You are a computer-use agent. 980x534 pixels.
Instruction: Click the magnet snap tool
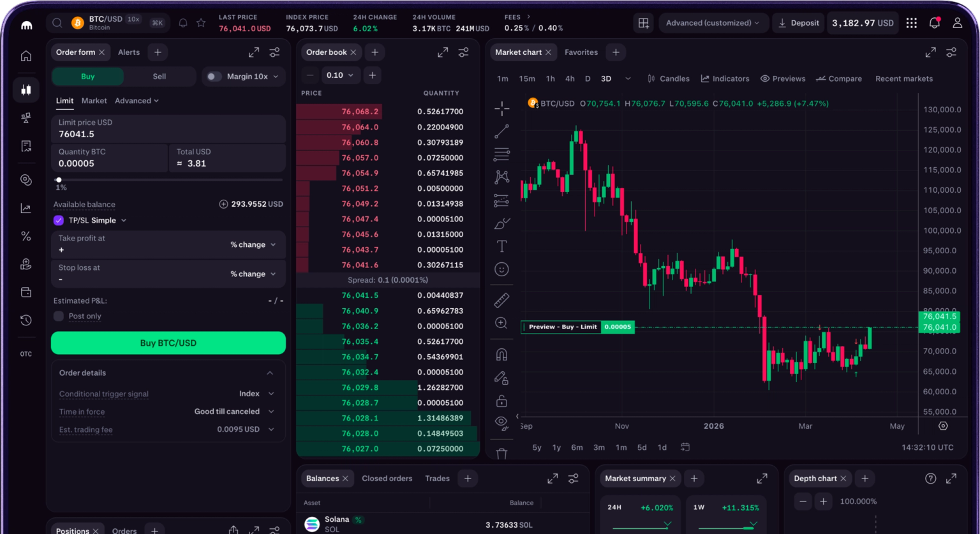pos(501,355)
